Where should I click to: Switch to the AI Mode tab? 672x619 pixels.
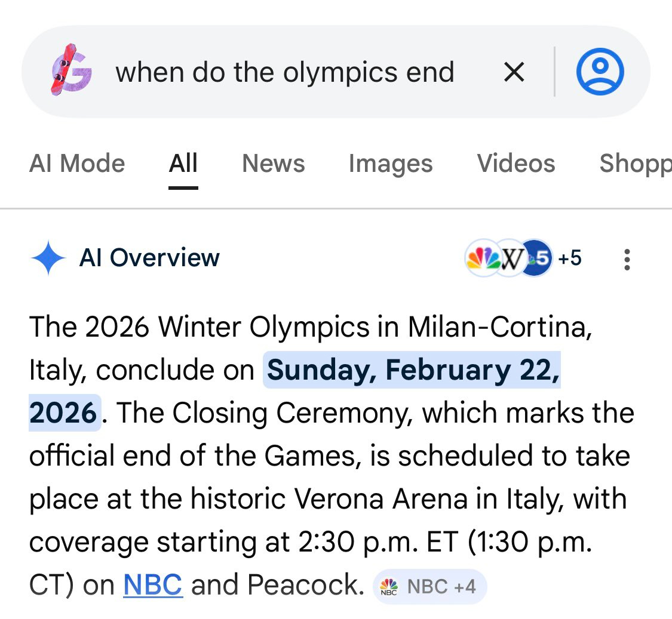click(x=77, y=164)
